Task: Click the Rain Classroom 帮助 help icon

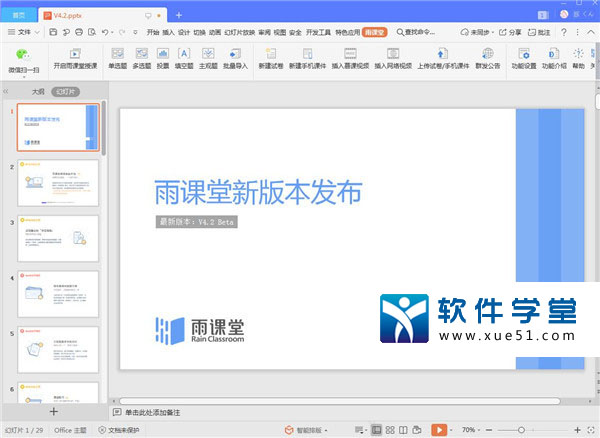Action: 578,59
